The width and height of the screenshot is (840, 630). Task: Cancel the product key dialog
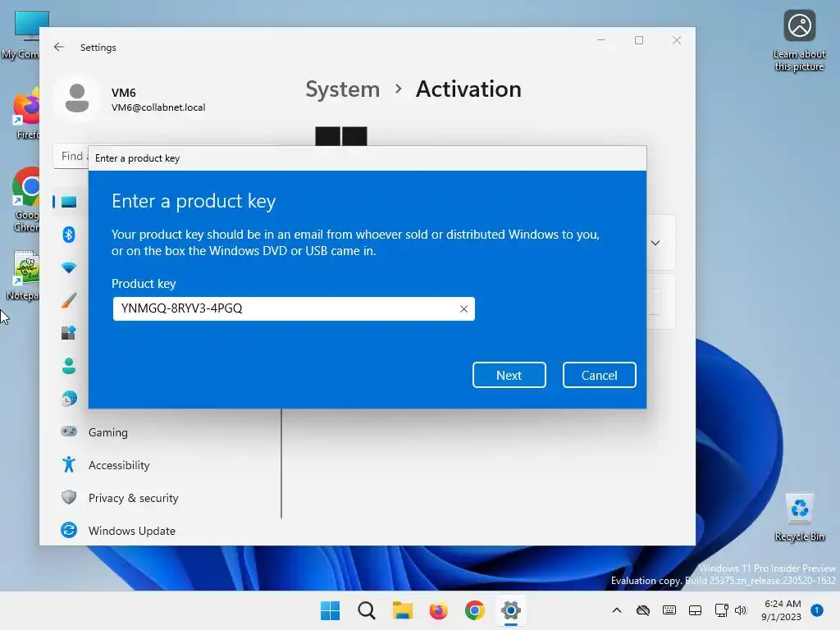[x=599, y=375]
